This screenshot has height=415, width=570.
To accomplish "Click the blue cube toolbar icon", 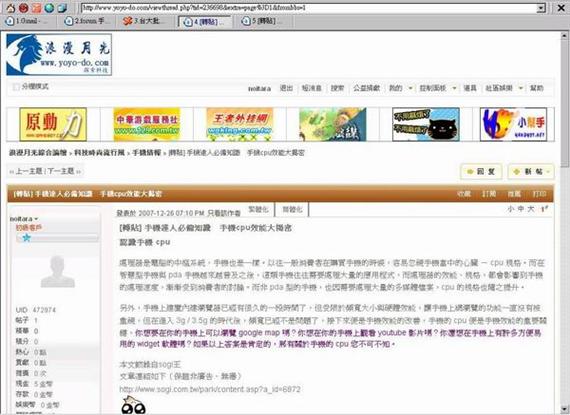I will pyautogui.click(x=62, y=7).
